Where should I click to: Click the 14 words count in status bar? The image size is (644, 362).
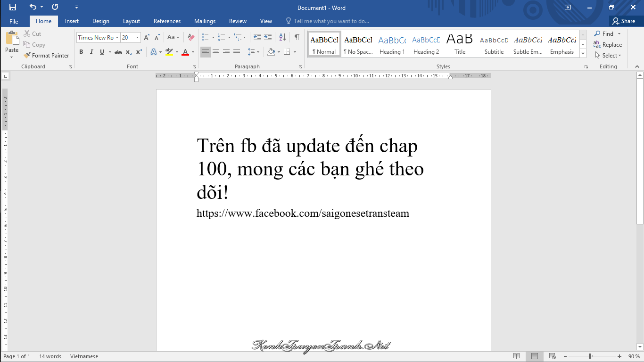tap(50, 356)
